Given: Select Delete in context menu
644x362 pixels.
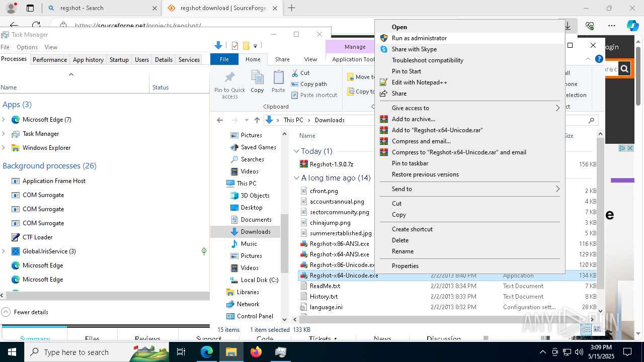Looking at the screenshot, I should 469,240.
